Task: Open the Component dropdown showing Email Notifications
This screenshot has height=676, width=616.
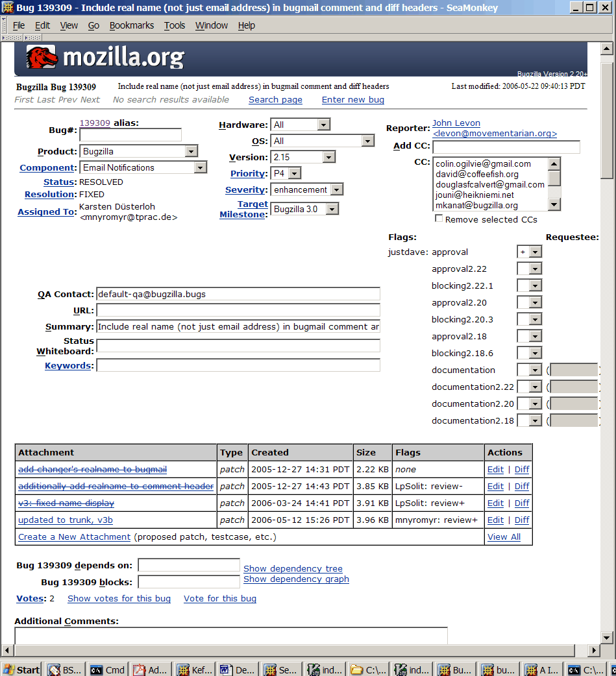Action: click(x=143, y=167)
